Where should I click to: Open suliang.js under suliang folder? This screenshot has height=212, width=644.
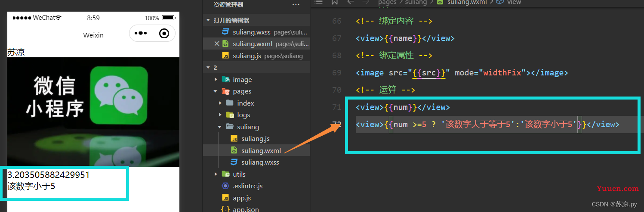pyautogui.click(x=256, y=139)
